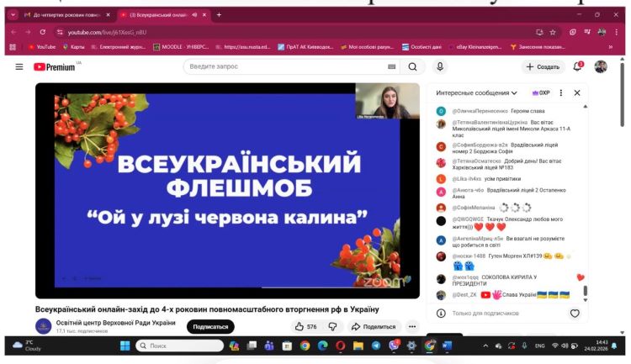Click the Создать create button
The image size is (631, 364).
coord(543,66)
